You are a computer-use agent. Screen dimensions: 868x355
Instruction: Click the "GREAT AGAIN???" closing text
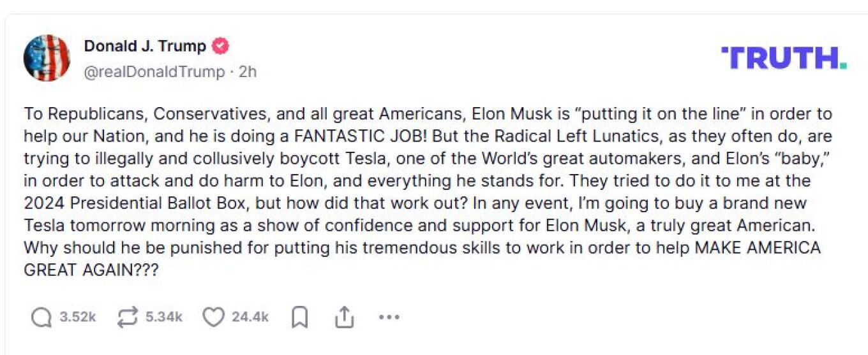coord(91,270)
